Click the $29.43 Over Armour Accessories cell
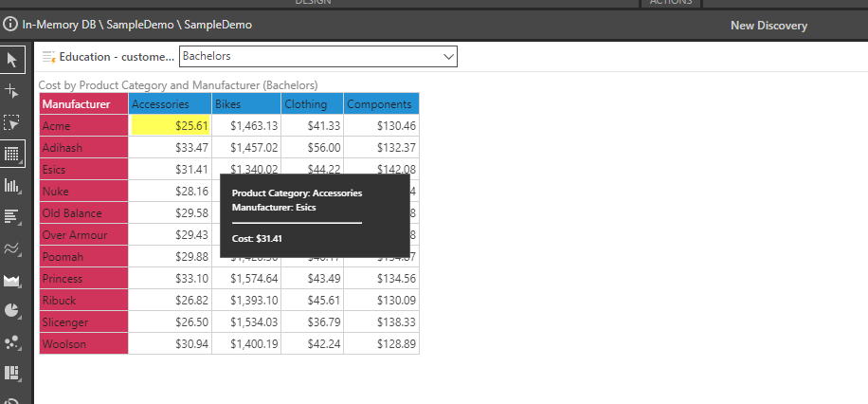The height and width of the screenshot is (404, 868). (171, 235)
